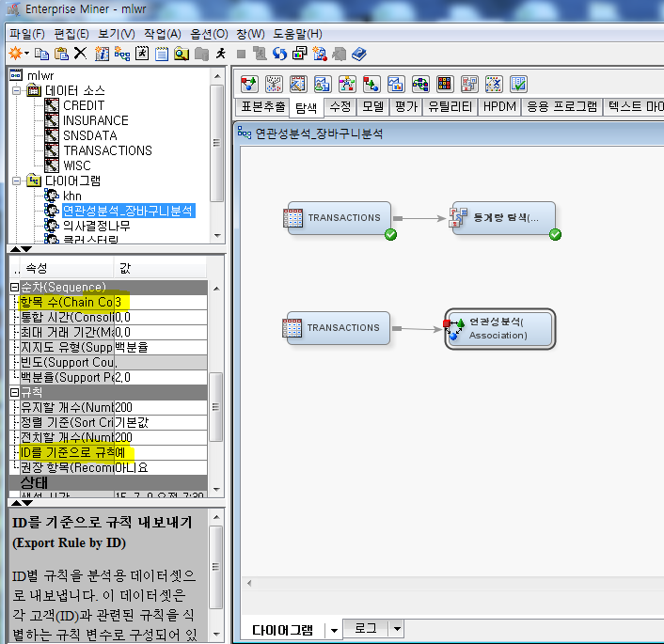The height and width of the screenshot is (644, 664).
Task: Select the WISC data source
Action: point(76,165)
